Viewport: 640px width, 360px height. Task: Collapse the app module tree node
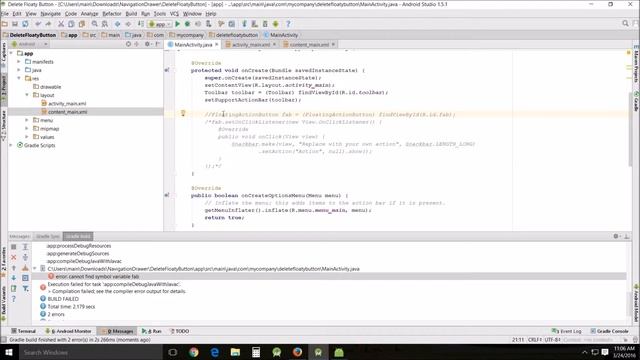tap(11, 53)
